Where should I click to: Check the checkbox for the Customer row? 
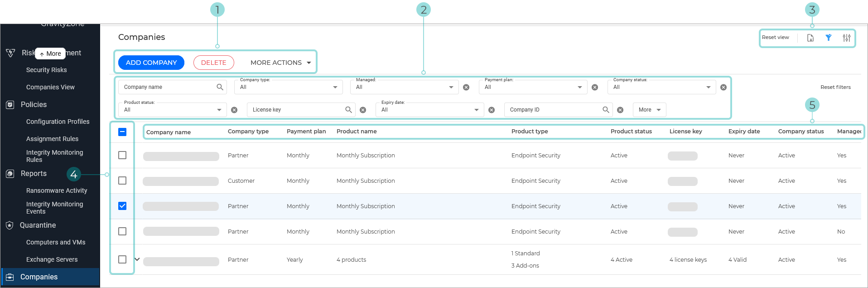tap(122, 181)
